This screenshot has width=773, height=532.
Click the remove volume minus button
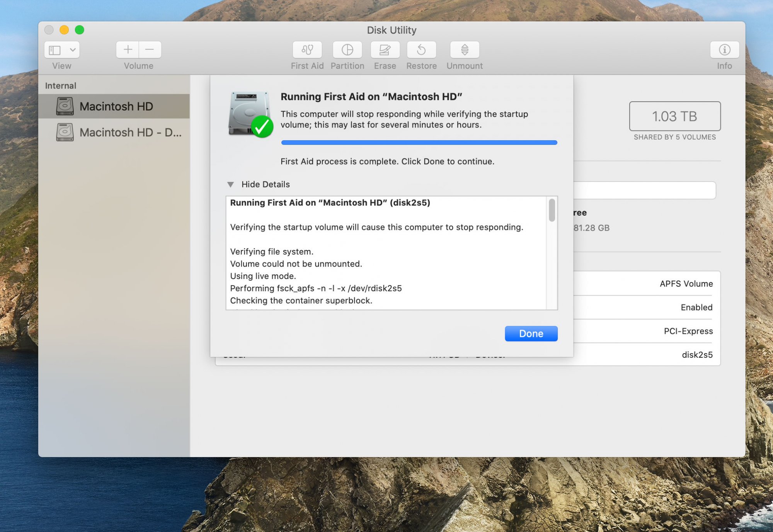(150, 50)
